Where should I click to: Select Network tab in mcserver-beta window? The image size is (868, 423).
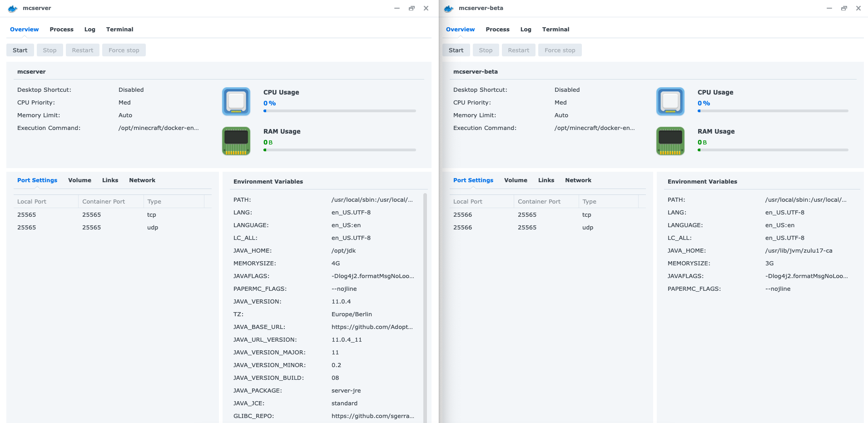click(x=578, y=180)
